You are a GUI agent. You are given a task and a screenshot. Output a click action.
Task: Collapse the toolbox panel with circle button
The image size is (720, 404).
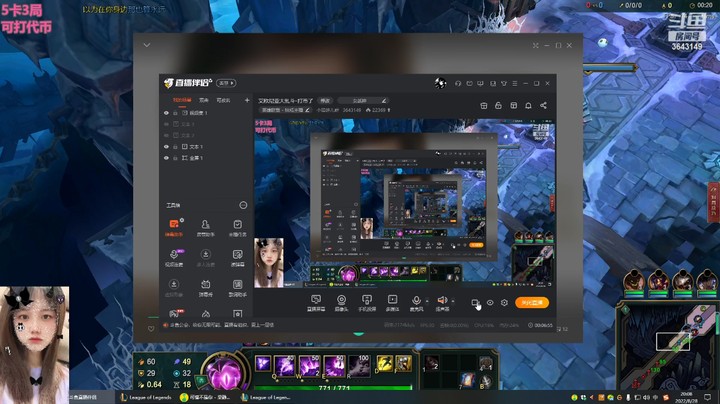coord(243,205)
